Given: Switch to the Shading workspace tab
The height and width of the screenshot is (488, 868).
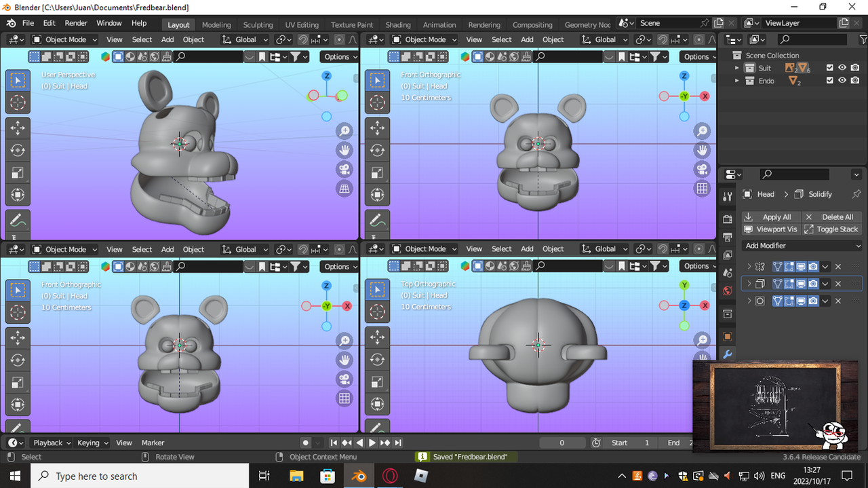Looking at the screenshot, I should click(398, 25).
